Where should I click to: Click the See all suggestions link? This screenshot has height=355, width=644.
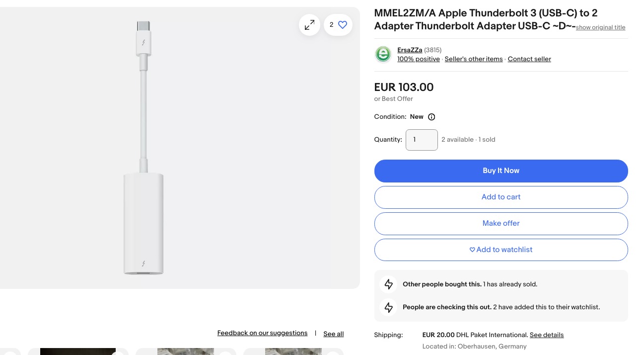[333, 334]
